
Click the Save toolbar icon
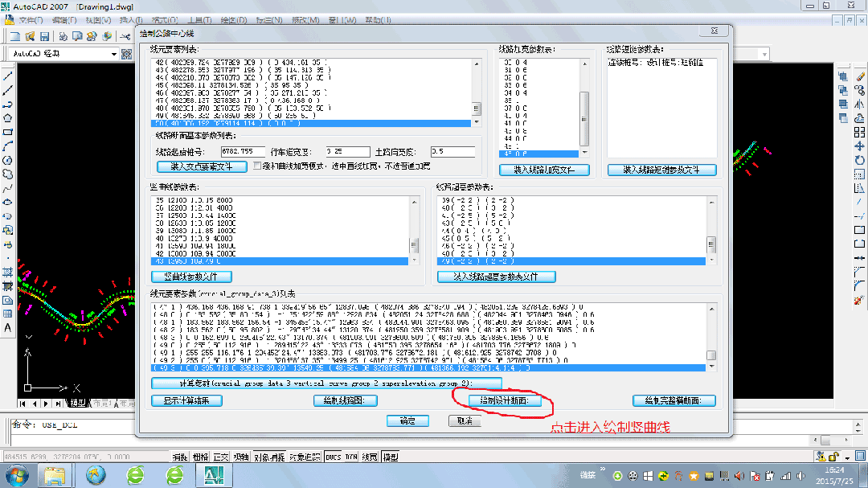point(44,36)
